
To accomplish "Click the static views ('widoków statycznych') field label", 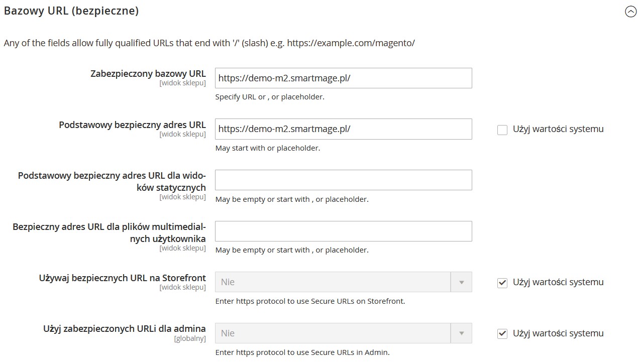I will click(112, 181).
